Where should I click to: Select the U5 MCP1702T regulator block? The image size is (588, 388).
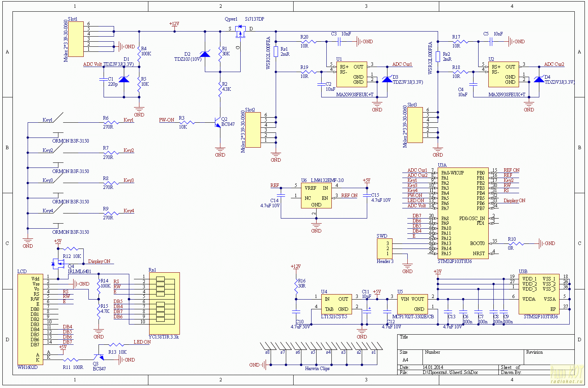[x=412, y=304]
